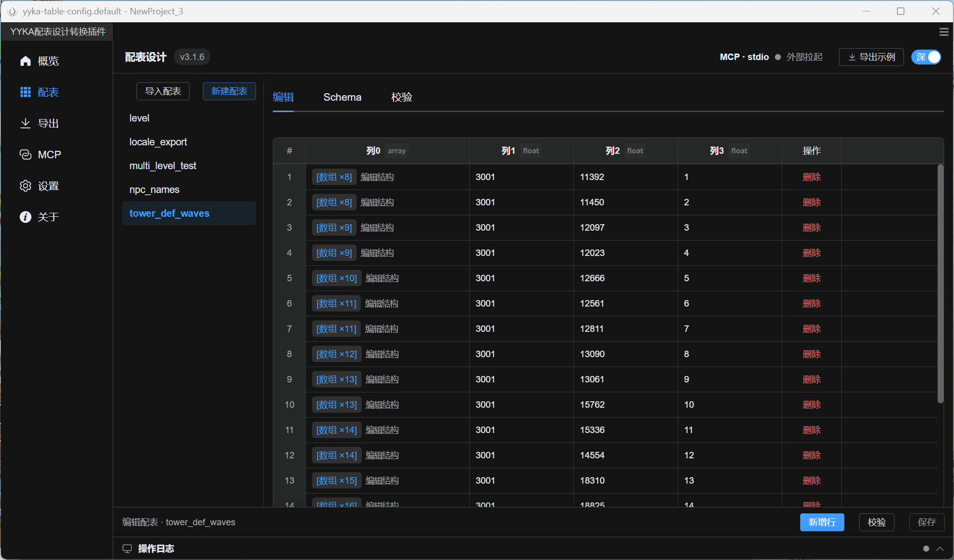Select the 配表 grid icon in sidebar
The width and height of the screenshot is (954, 560).
[x=25, y=92]
